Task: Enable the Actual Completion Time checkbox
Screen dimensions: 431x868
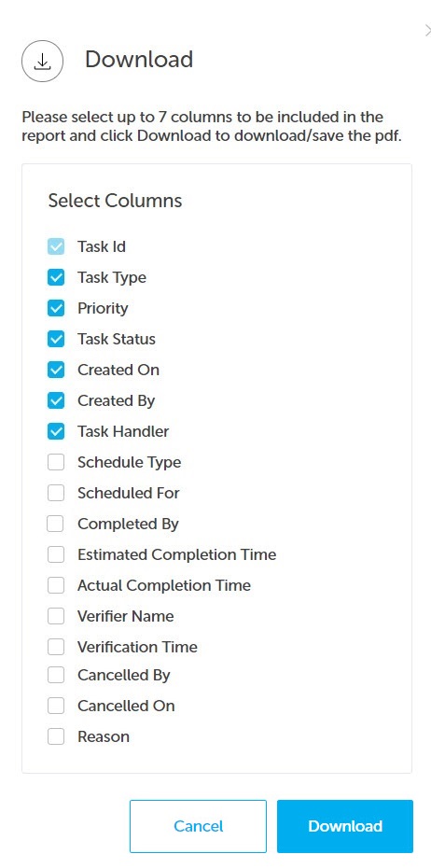Action: click(56, 585)
